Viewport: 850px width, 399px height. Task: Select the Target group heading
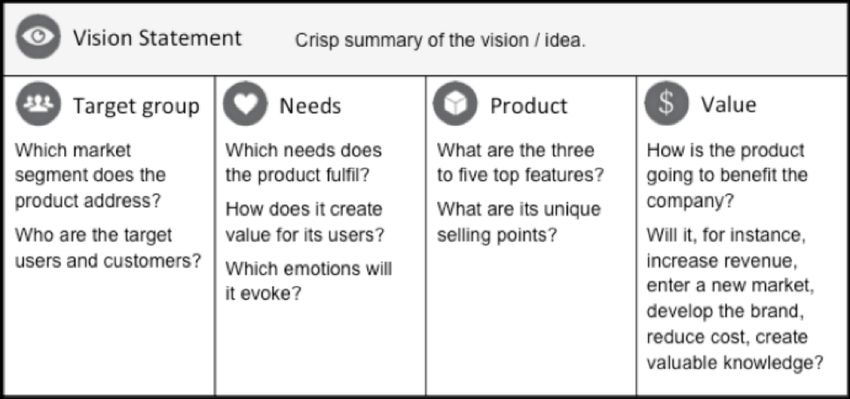[x=136, y=106]
